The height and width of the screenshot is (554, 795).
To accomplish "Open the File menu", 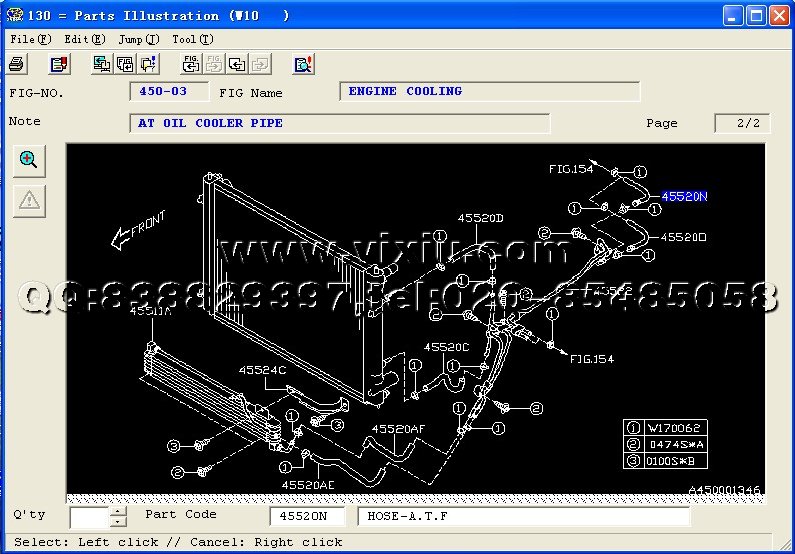I will pyautogui.click(x=30, y=39).
